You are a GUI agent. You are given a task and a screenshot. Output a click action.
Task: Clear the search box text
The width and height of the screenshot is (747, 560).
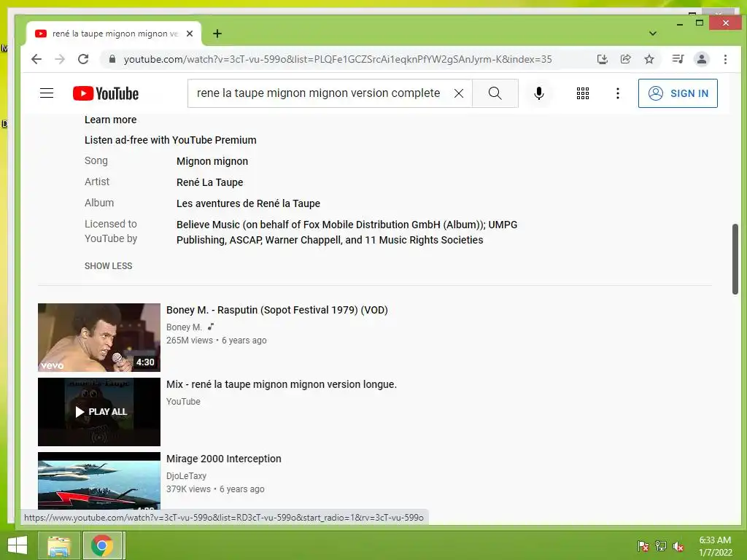(x=459, y=93)
